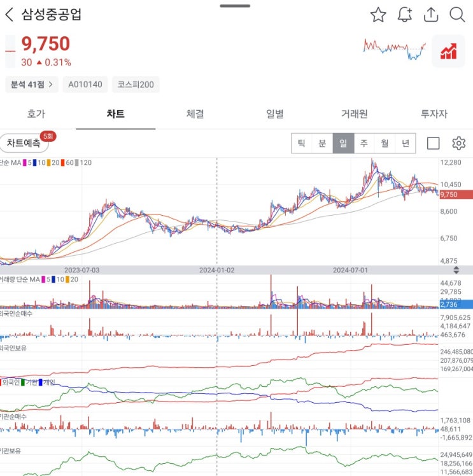Screen dimensions: 473x476
Task: Open the 일별 tab
Action: click(x=275, y=114)
